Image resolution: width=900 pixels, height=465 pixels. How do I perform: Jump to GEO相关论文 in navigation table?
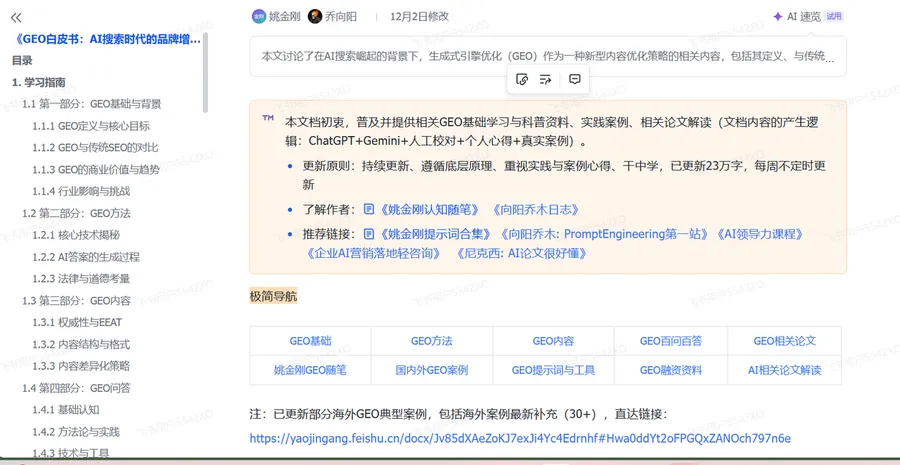point(785,341)
